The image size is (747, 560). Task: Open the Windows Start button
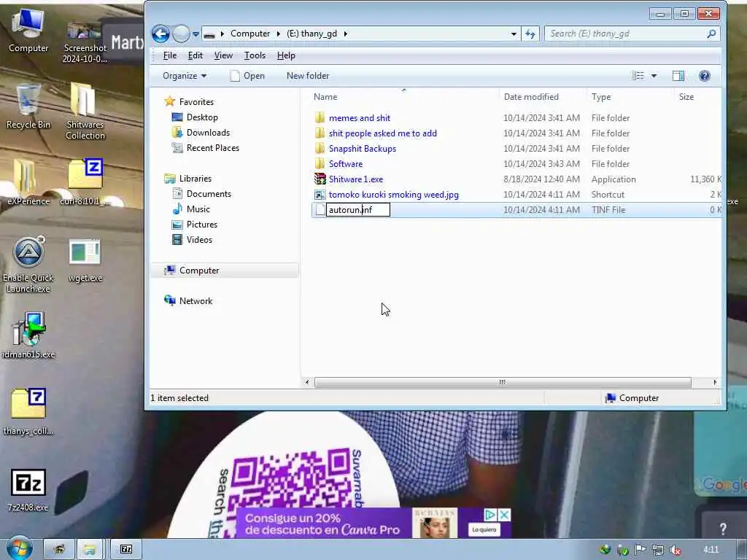[19, 549]
